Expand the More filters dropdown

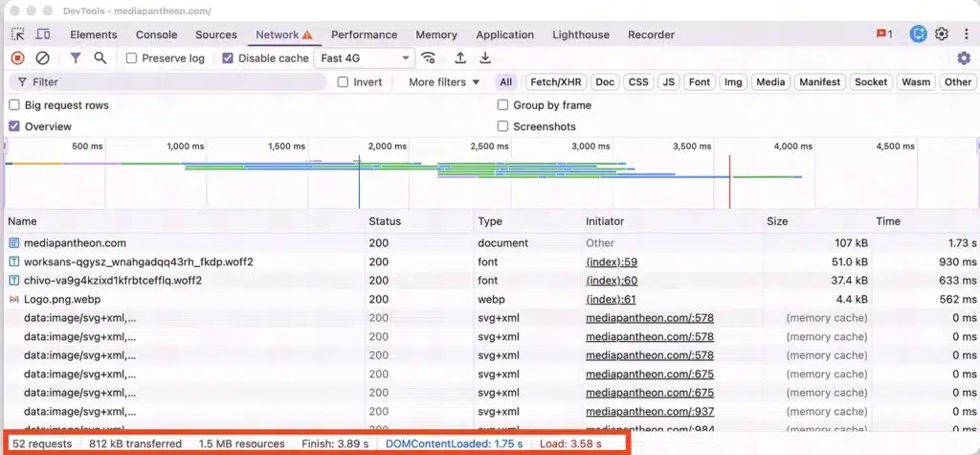pos(444,82)
